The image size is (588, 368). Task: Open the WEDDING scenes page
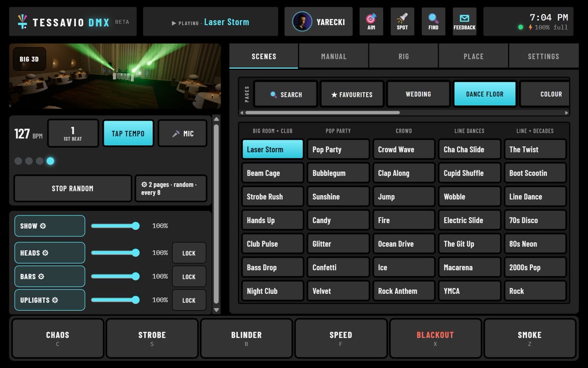tap(418, 94)
